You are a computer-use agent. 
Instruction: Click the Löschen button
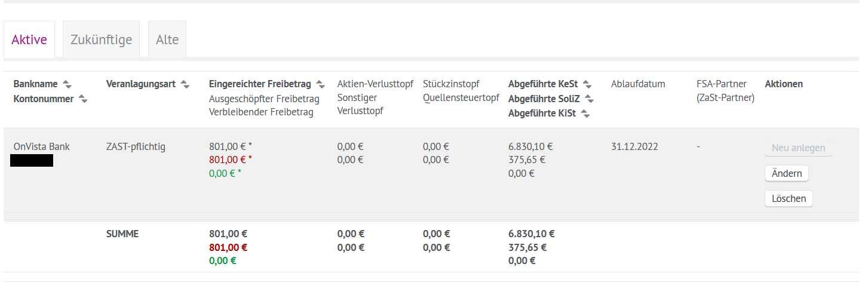click(789, 198)
